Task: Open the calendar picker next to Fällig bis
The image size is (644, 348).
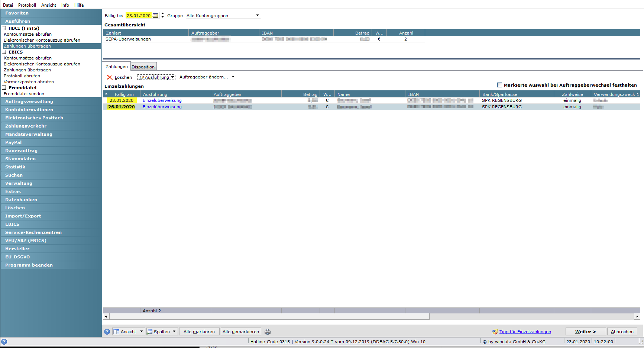Action: click(155, 15)
